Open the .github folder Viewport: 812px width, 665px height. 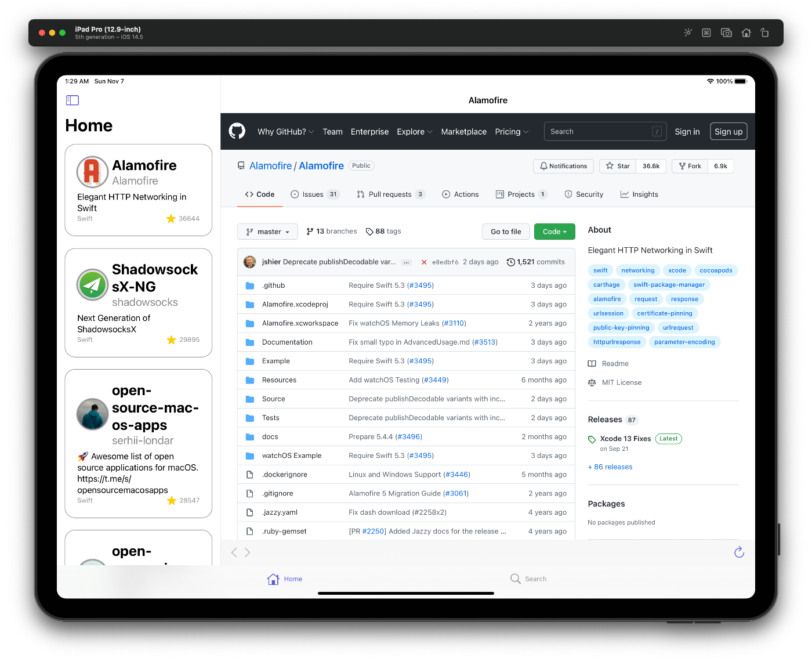(273, 285)
